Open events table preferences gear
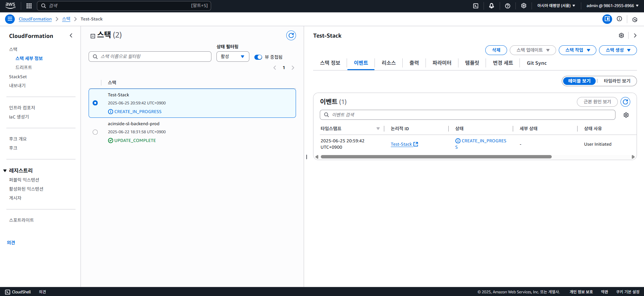The height and width of the screenshot is (296, 644). [x=626, y=115]
